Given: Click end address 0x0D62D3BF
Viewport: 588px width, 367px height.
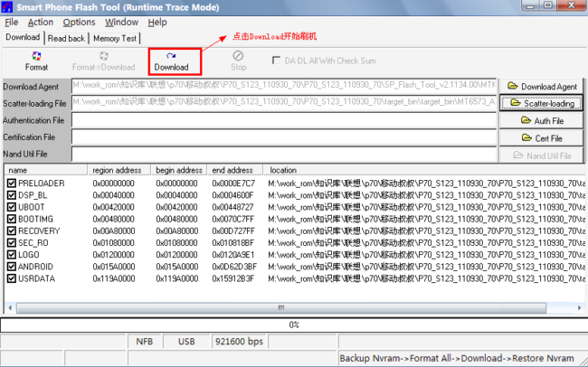Looking at the screenshot, I should [234, 267].
